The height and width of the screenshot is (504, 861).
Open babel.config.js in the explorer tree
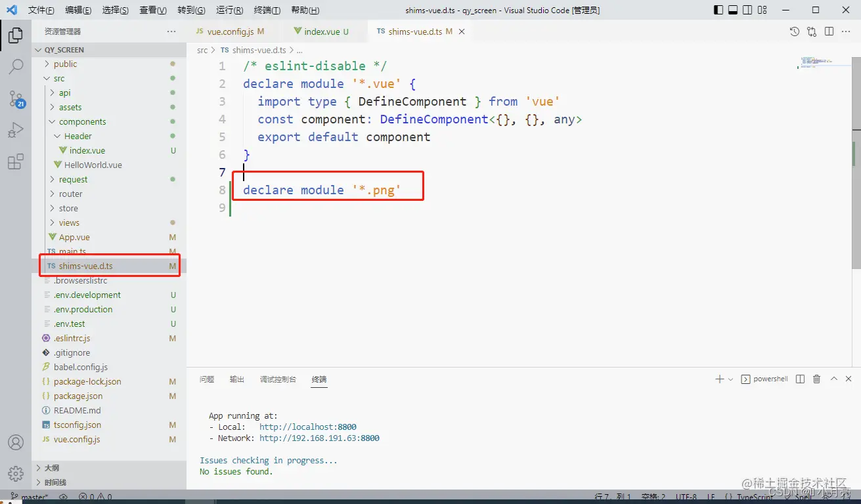(x=80, y=367)
